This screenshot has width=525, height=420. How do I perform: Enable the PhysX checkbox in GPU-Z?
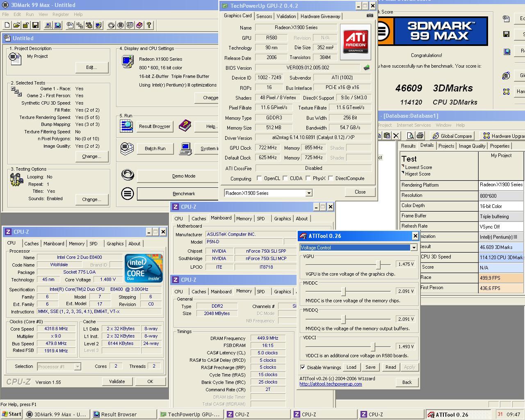[308, 178]
